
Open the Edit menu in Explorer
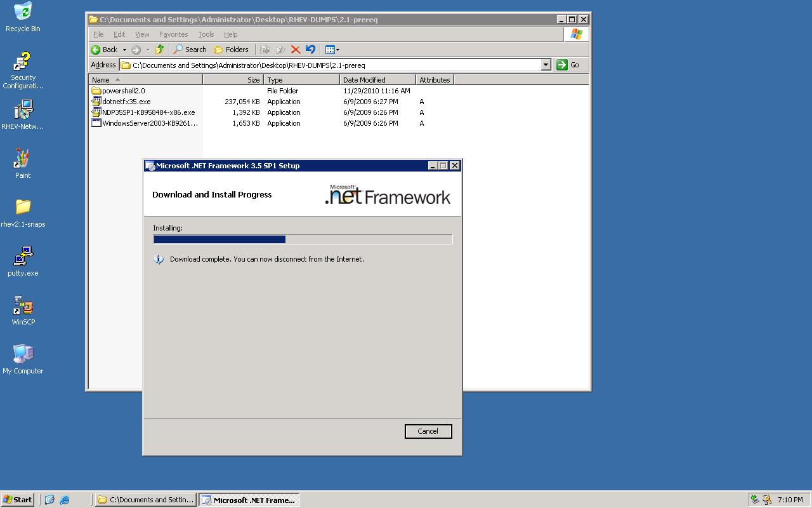119,34
